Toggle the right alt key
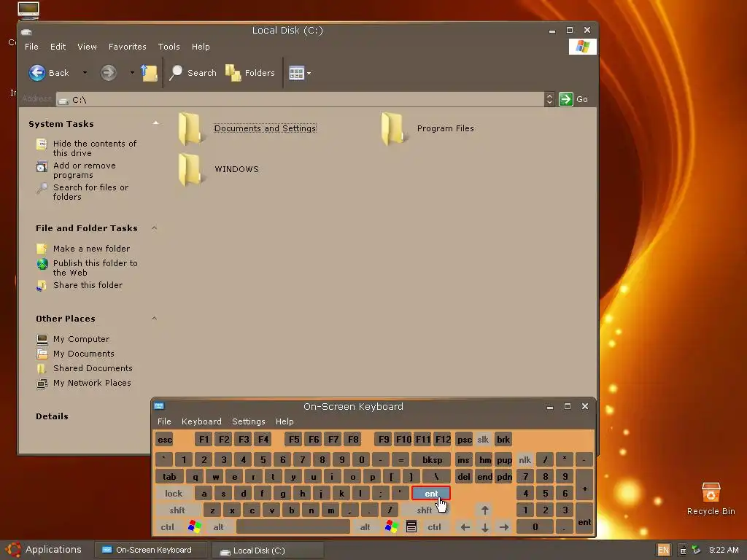The width and height of the screenshot is (747, 560). [365, 527]
